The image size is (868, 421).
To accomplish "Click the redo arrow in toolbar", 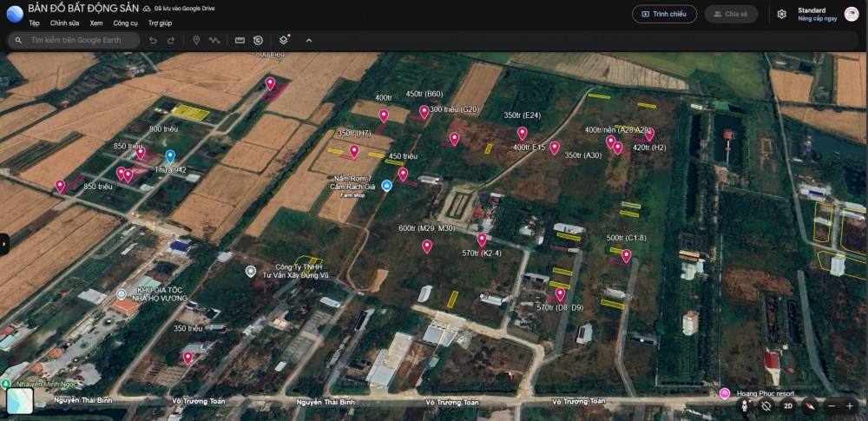I will click(171, 40).
